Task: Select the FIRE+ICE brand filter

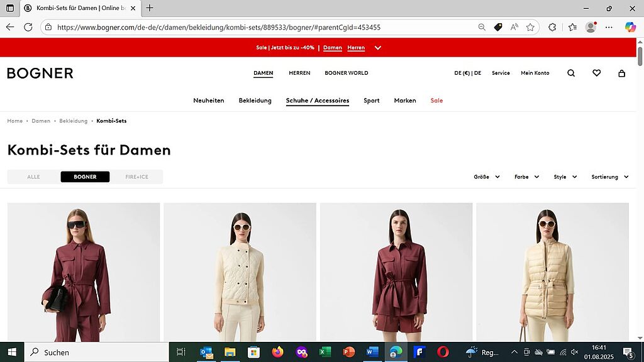Action: [136, 177]
